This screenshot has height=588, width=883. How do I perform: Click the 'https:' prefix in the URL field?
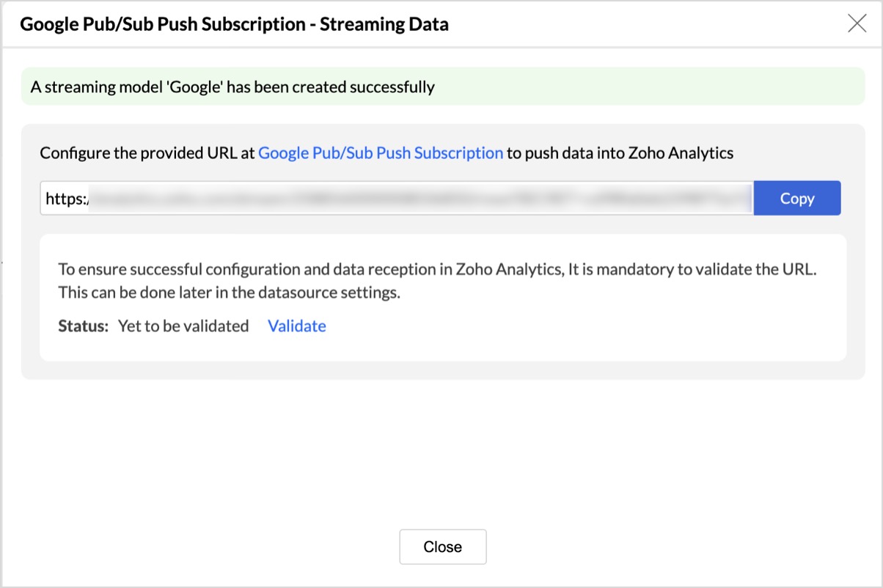pyautogui.click(x=66, y=198)
